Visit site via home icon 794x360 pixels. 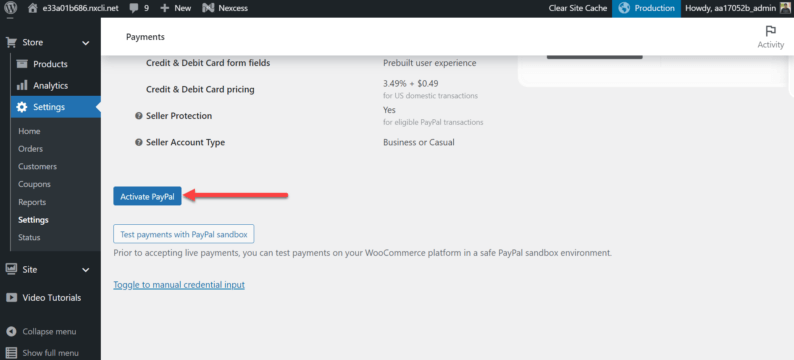33,8
